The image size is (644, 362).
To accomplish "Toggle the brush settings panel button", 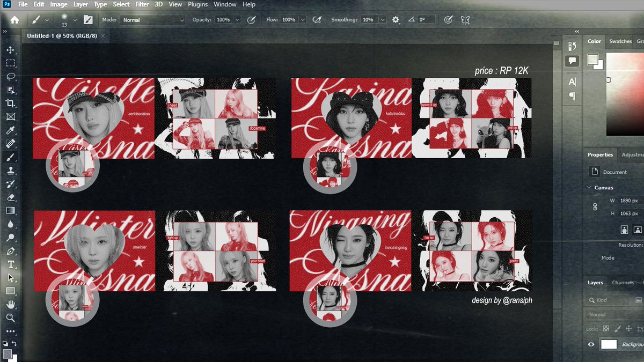I will [x=88, y=19].
